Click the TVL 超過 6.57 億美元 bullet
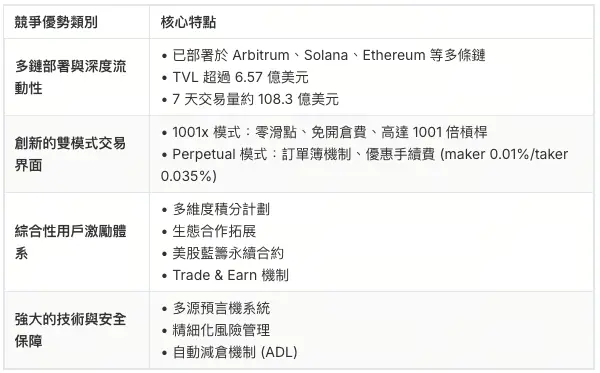The height and width of the screenshot is (373, 600). [x=235, y=77]
